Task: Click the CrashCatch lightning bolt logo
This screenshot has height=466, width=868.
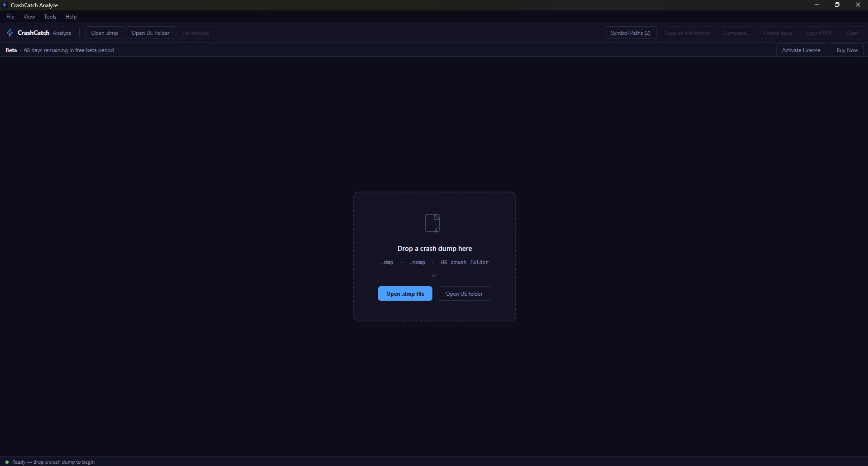Action: click(10, 33)
